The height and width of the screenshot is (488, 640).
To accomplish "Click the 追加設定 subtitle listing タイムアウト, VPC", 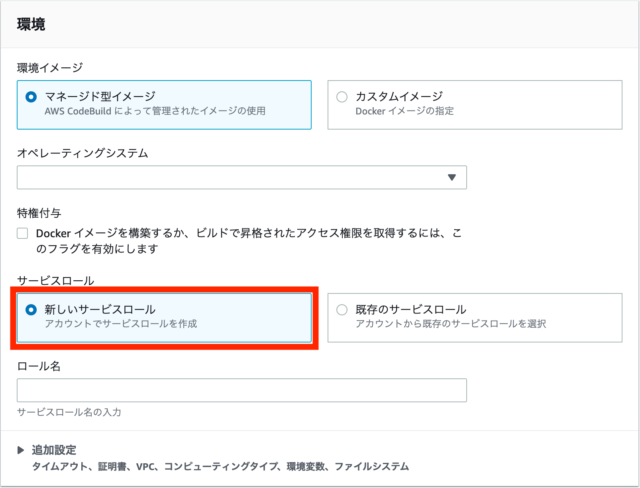I will (x=220, y=466).
